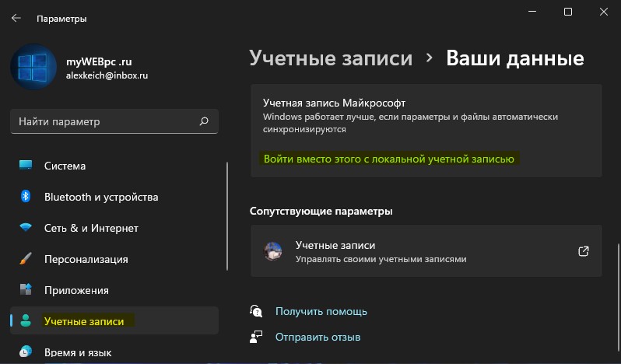Click the Персонализация paintbrush icon
The image size is (621, 364).
click(x=26, y=259)
